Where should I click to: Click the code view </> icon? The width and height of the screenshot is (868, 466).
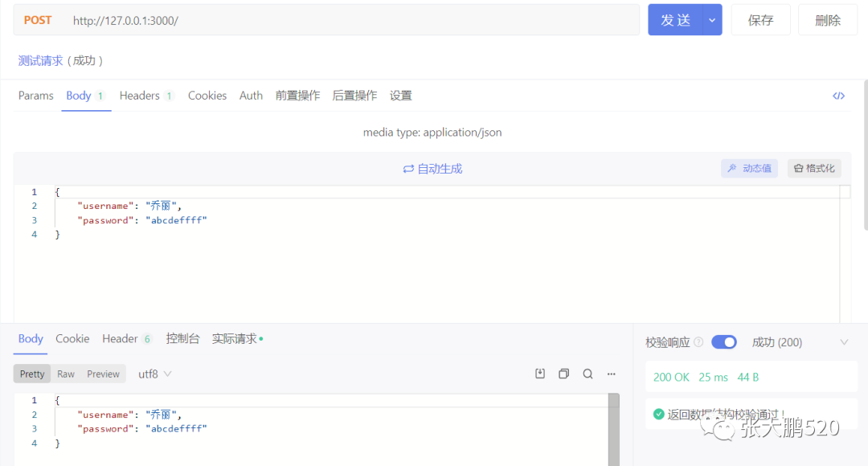838,95
